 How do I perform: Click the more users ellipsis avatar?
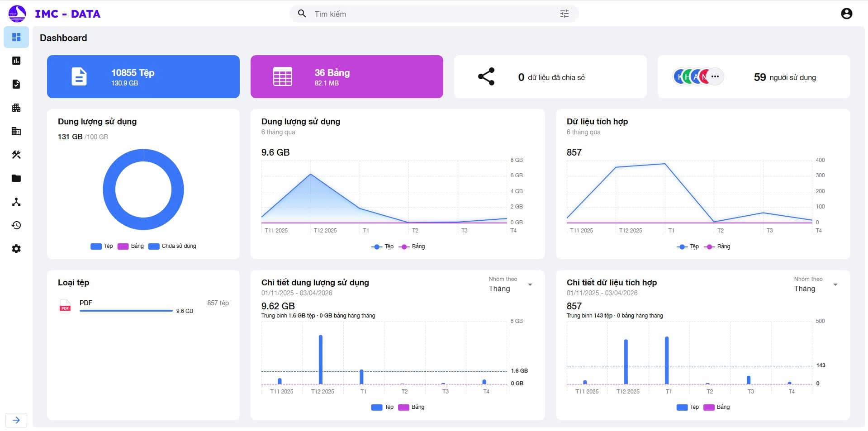point(715,77)
